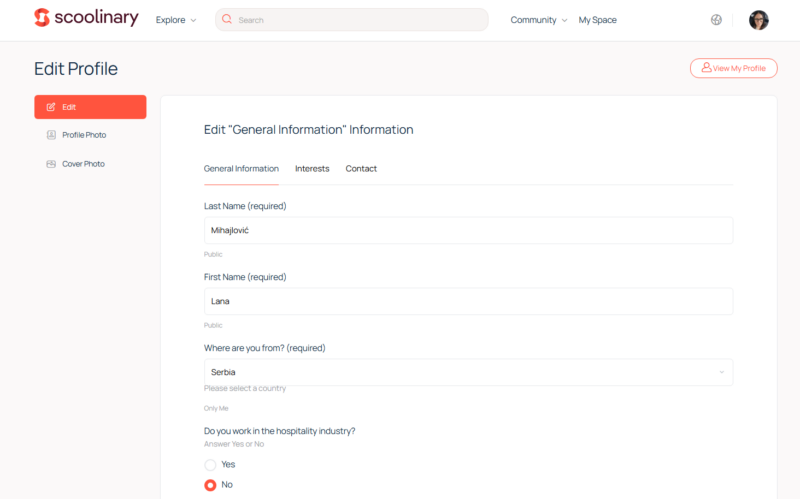Switch to the Contact tab
This screenshot has width=800, height=499.
coord(361,169)
